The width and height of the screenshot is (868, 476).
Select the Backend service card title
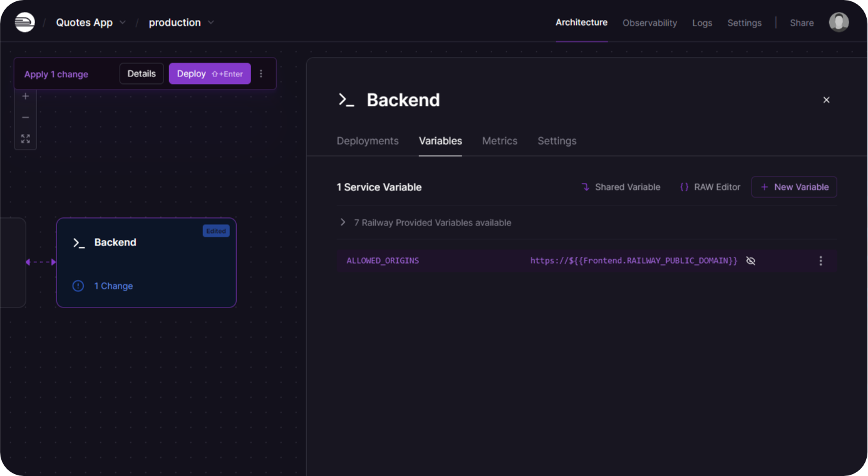[x=115, y=242]
